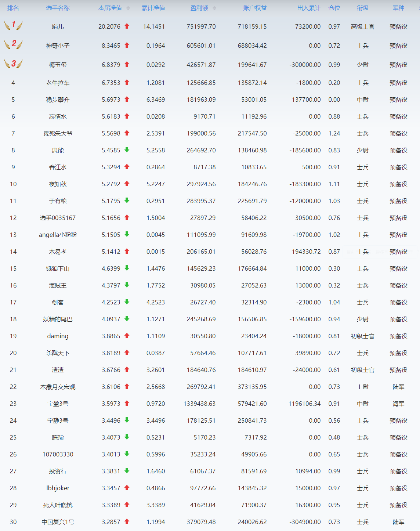This screenshot has width=420, height=531.
Task: Click the green down arrow in 陈瑜's row
Action: [127, 437]
